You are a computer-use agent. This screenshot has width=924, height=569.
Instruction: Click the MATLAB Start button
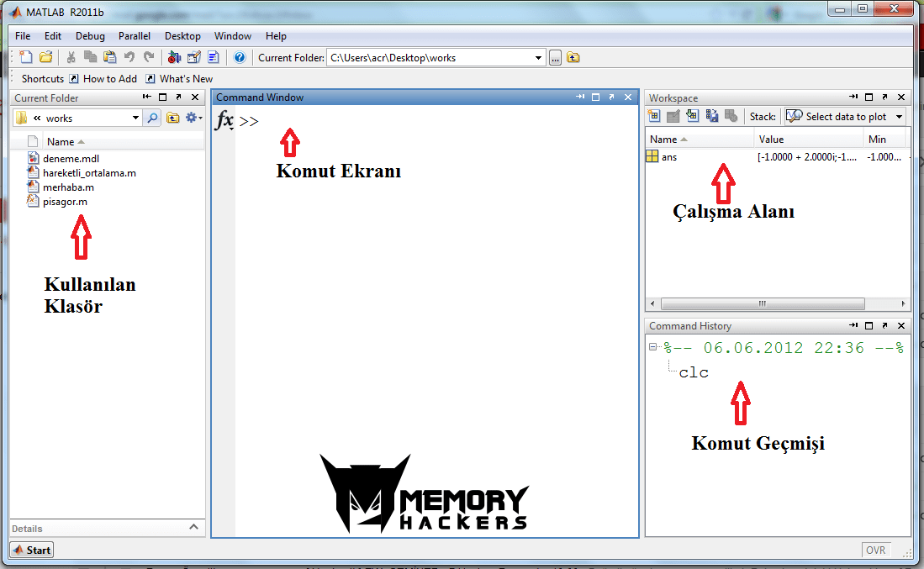pyautogui.click(x=32, y=550)
